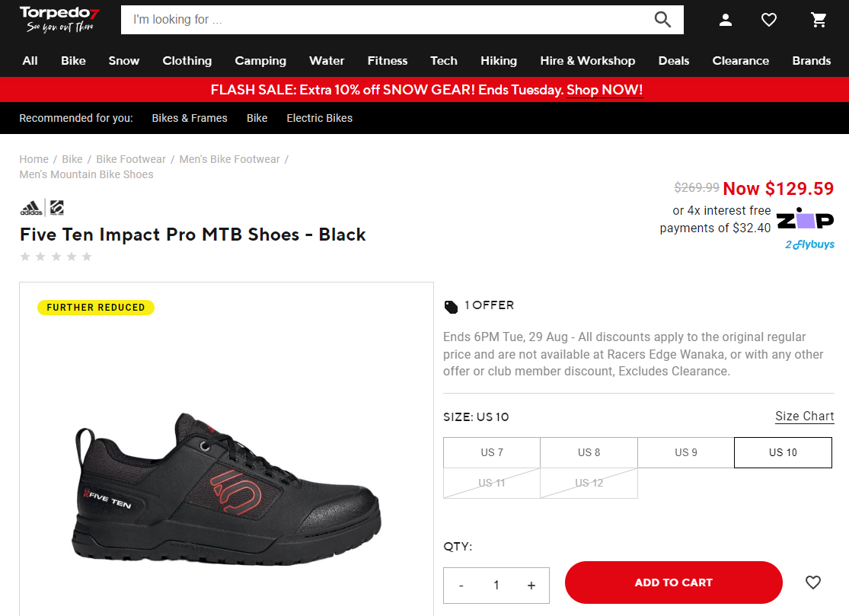
Task: Open the shopping cart icon
Action: 819,20
